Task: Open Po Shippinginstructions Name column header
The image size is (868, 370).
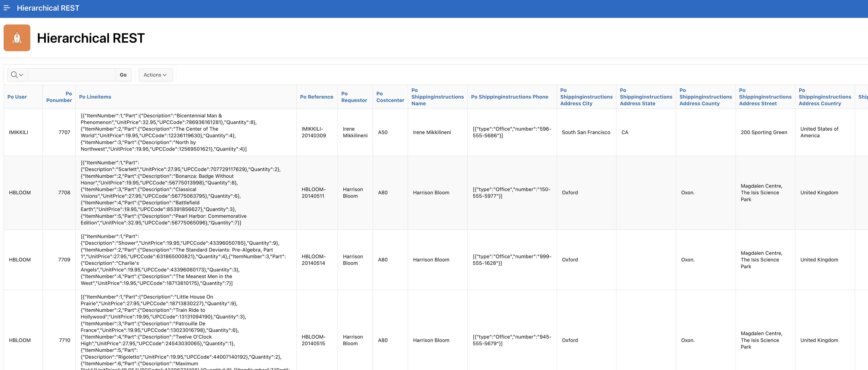Action: click(x=437, y=97)
